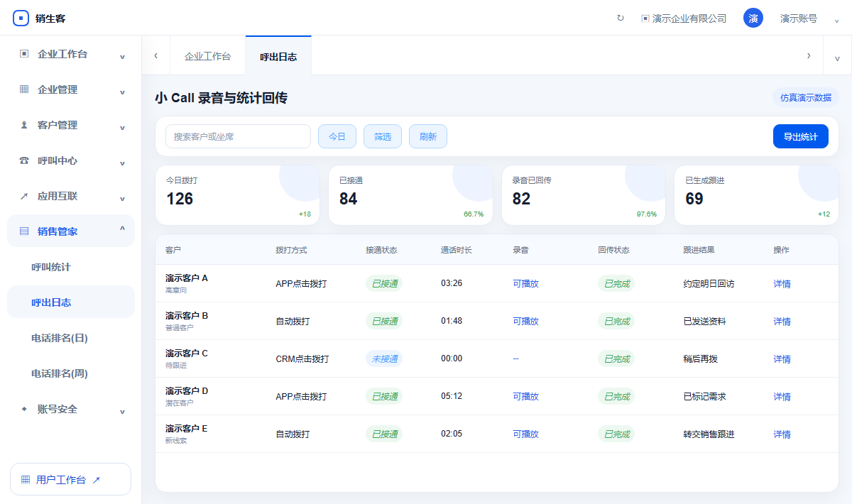The width and height of the screenshot is (852, 504).
Task: Focus the 搜索客户或坐席 search field
Action: 238,136
